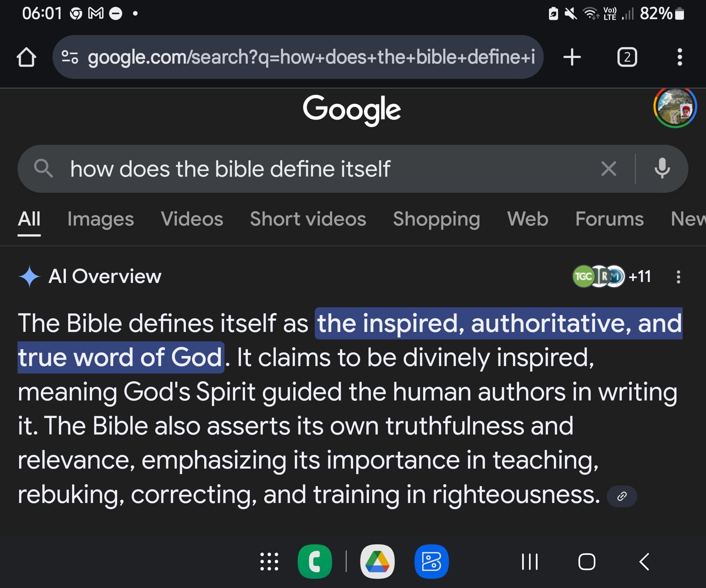Expand the +11 sources list

pyautogui.click(x=612, y=276)
